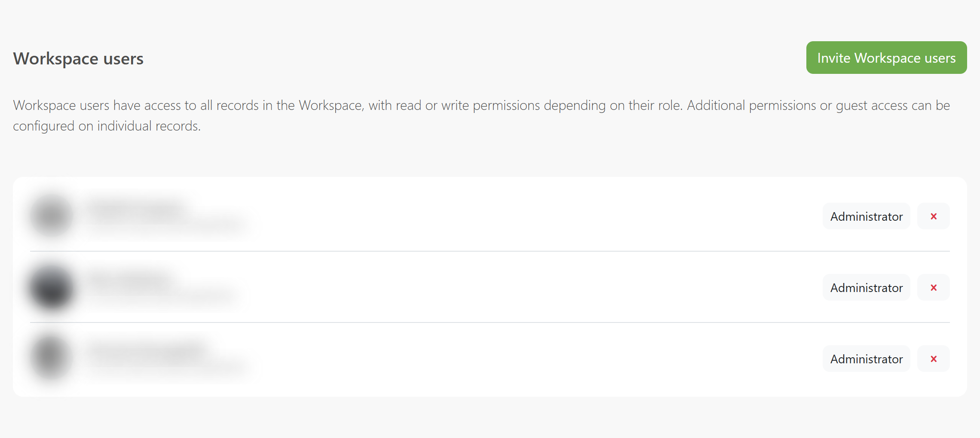Click the Workspace users heading
This screenshot has height=438, width=980.
78,58
